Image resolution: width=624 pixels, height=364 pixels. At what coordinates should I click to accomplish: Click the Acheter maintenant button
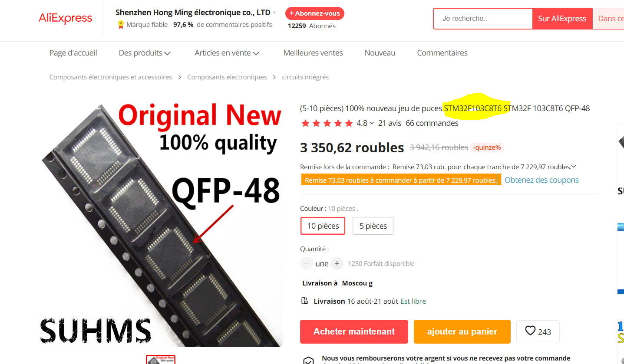[354, 331]
